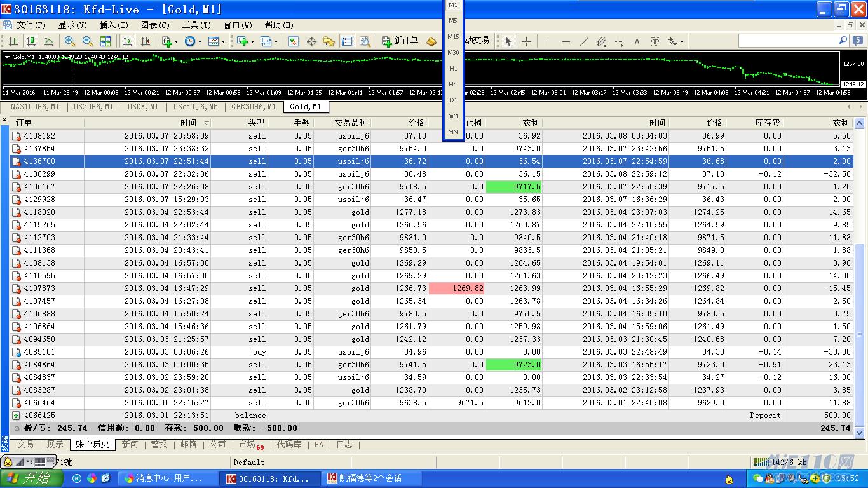The height and width of the screenshot is (488, 868).
Task: Switch to the USoilJ6,M5 chart tab
Action: [195, 107]
